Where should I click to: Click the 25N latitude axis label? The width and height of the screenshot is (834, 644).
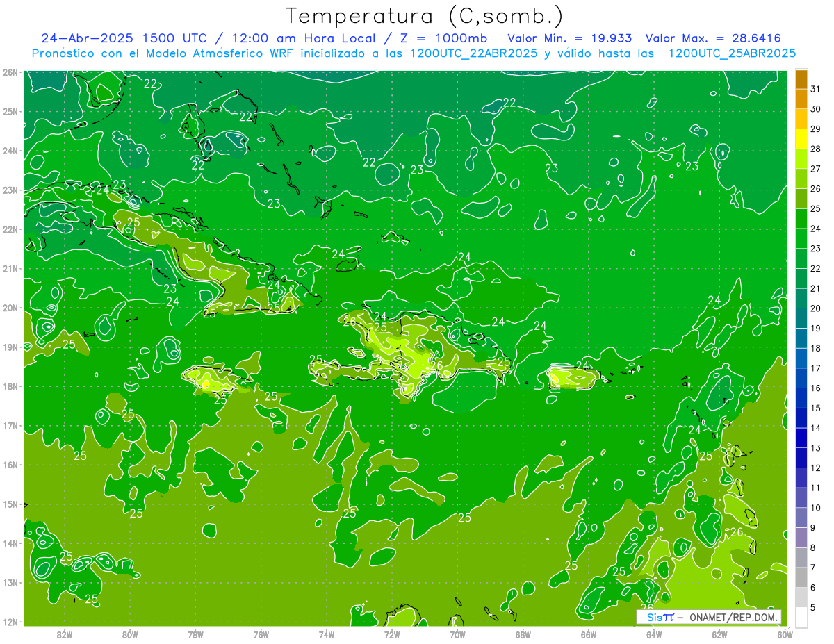[10, 111]
